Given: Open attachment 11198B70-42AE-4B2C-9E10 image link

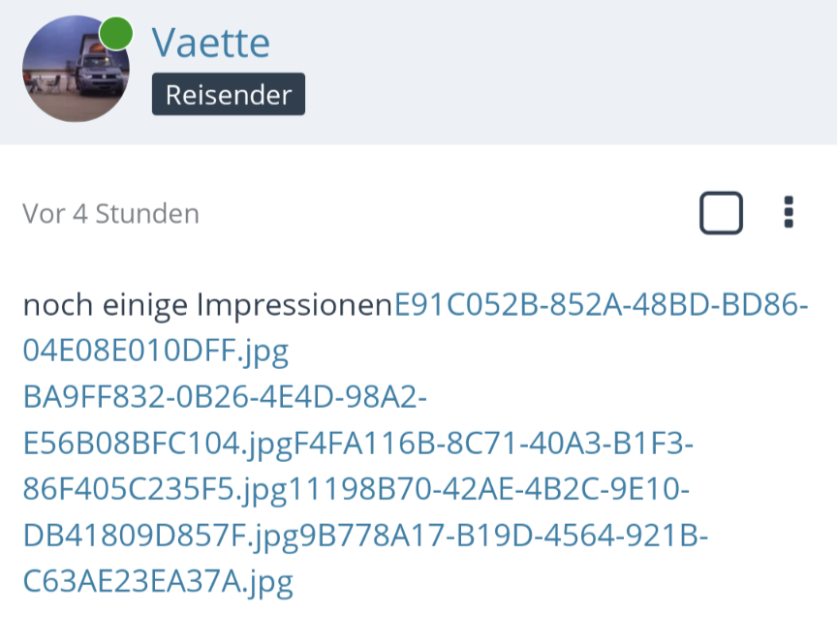Looking at the screenshot, I should pos(488,490).
